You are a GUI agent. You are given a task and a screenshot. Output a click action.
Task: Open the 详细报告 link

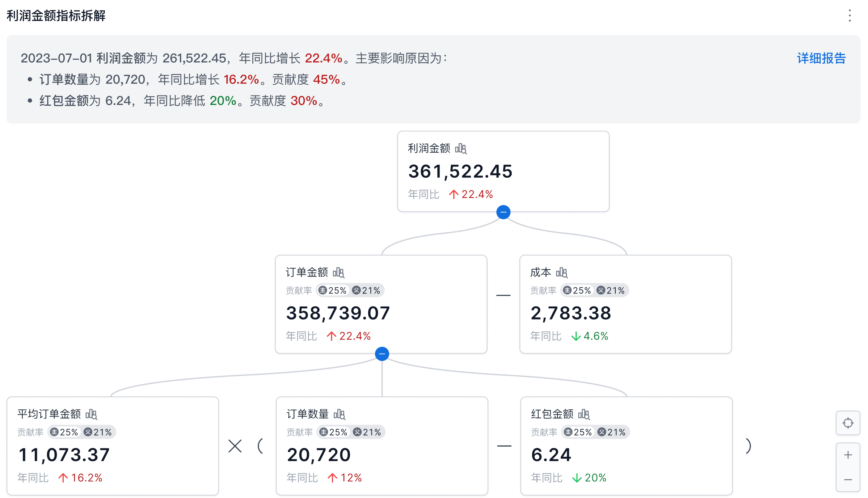point(821,58)
